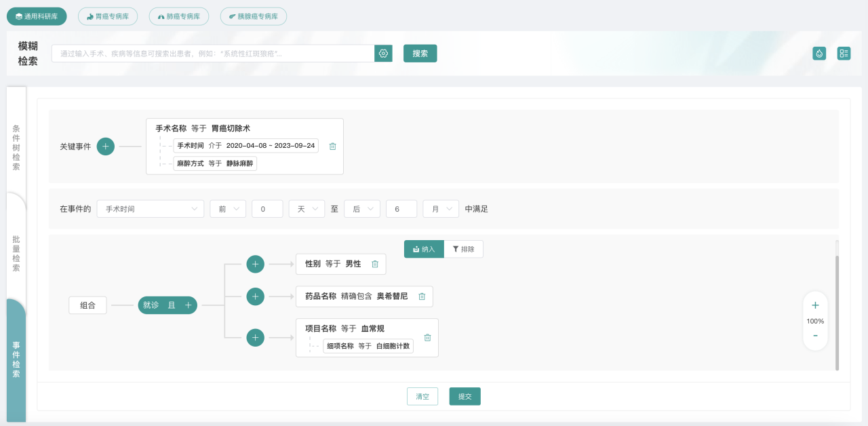Click plus button before 性别 condition
868x426 pixels.
point(255,265)
